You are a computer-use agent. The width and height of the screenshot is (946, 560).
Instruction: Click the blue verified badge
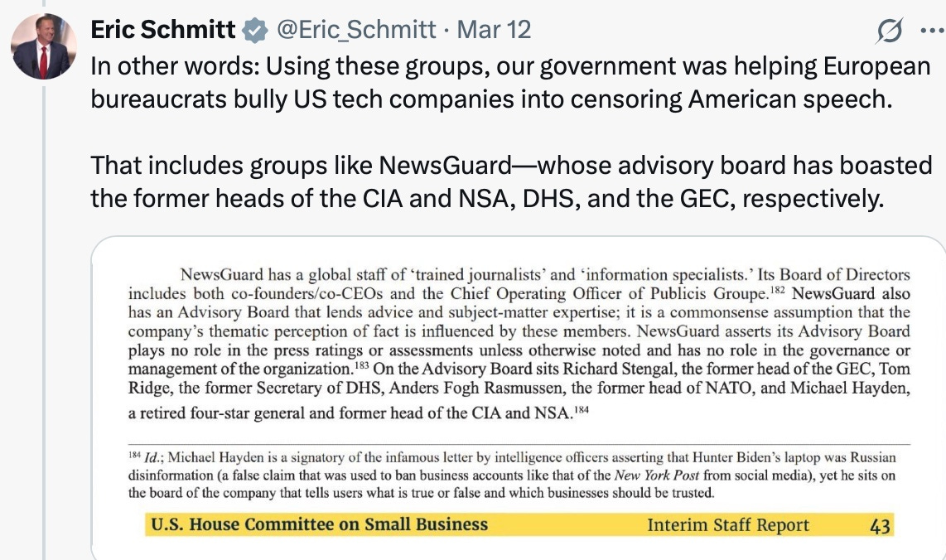(255, 30)
